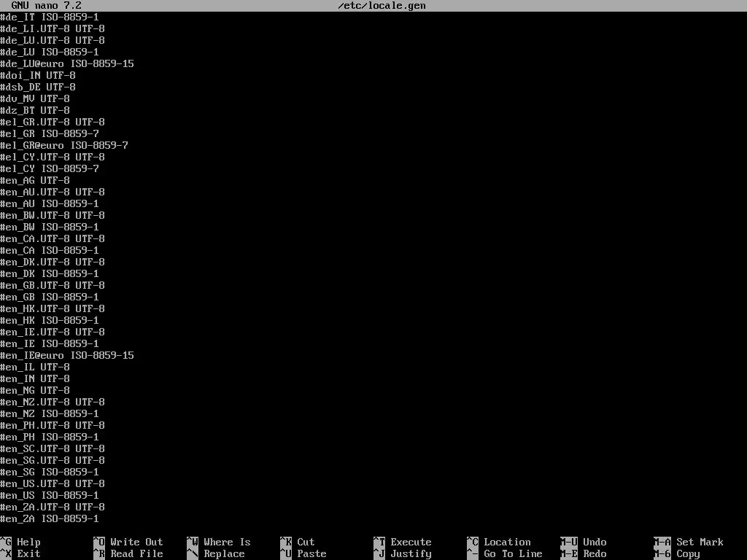The height and width of the screenshot is (560, 747).
Task: Place cursor on #de_LI.UTF-8 UTF-8 line
Action: (53, 28)
